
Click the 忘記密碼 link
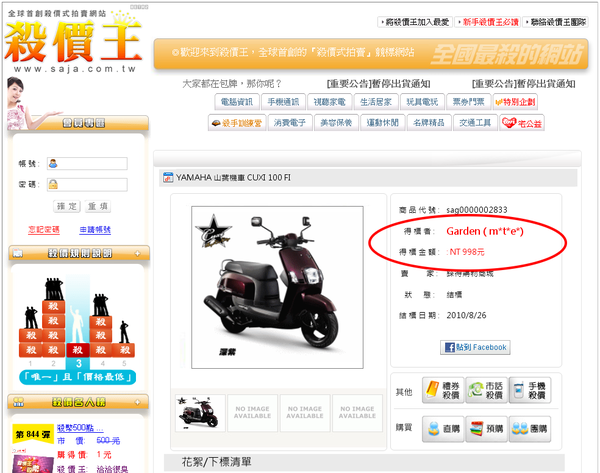point(44,230)
